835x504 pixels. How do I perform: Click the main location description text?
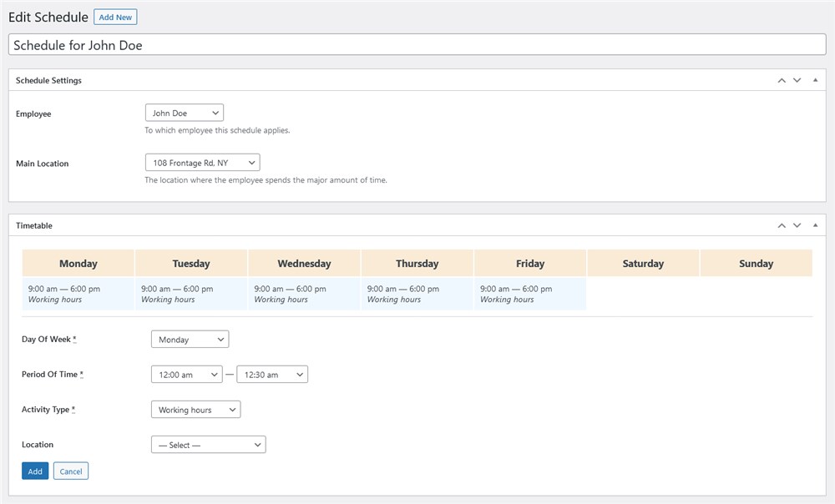[x=266, y=180]
